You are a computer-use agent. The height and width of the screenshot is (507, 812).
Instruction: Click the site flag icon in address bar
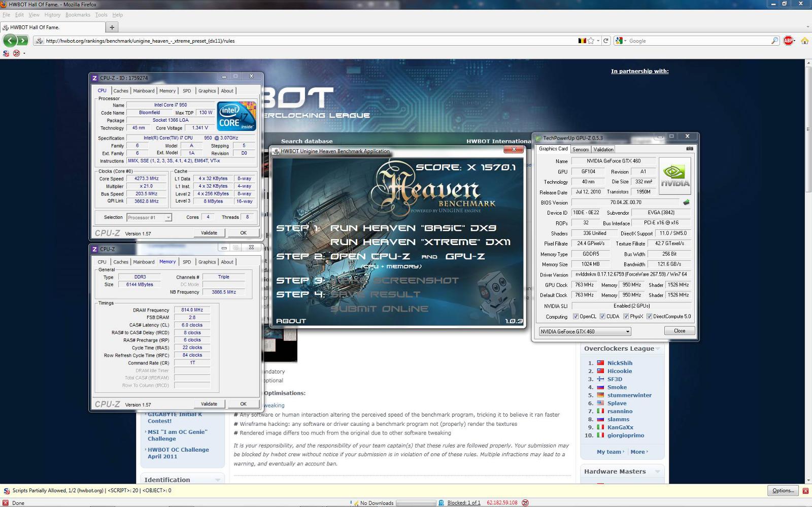pyautogui.click(x=582, y=41)
